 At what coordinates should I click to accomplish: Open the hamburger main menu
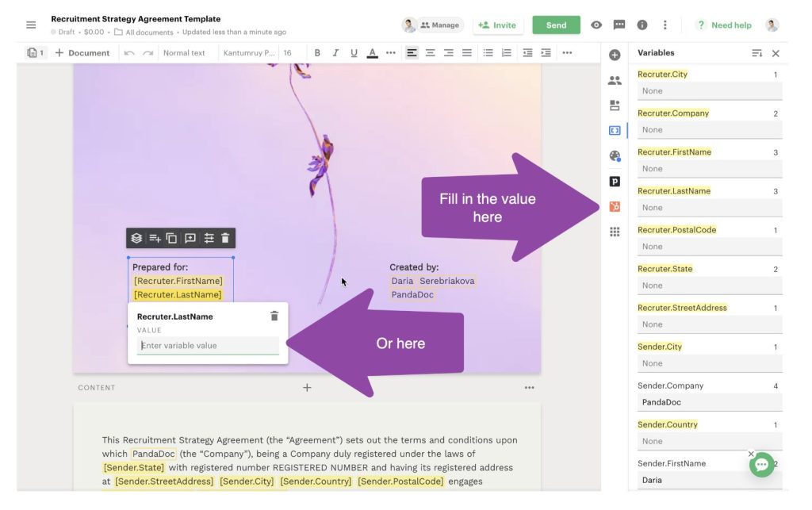(31, 25)
